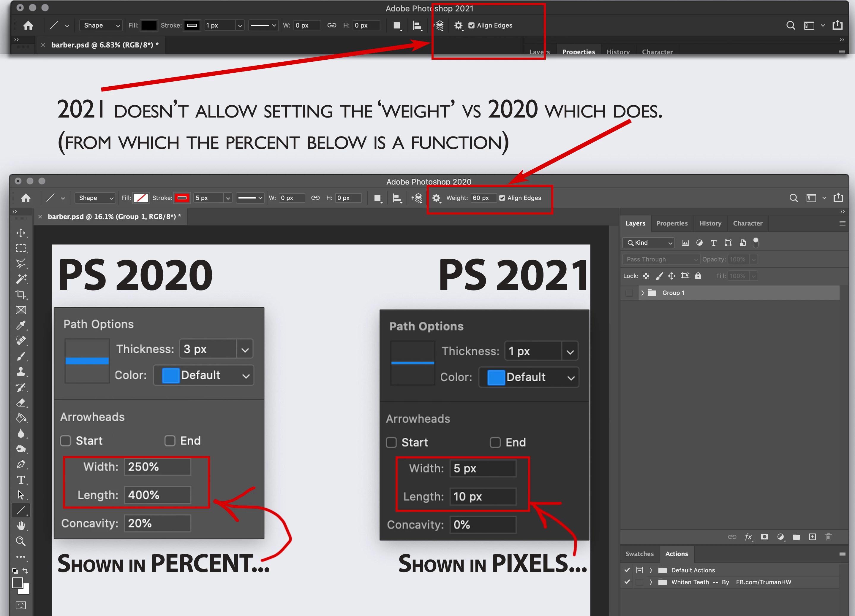Click the delete layer trash icon
This screenshot has width=855, height=616.
[x=828, y=537]
